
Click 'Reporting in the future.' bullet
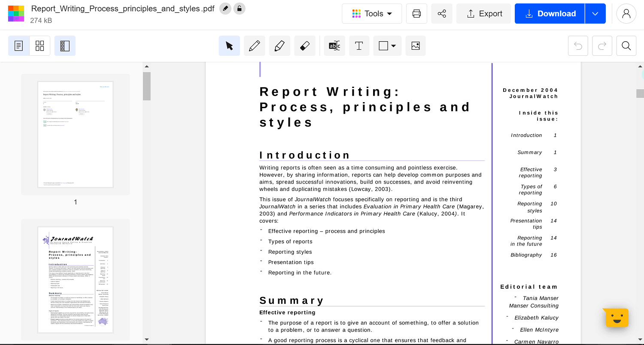point(300,272)
